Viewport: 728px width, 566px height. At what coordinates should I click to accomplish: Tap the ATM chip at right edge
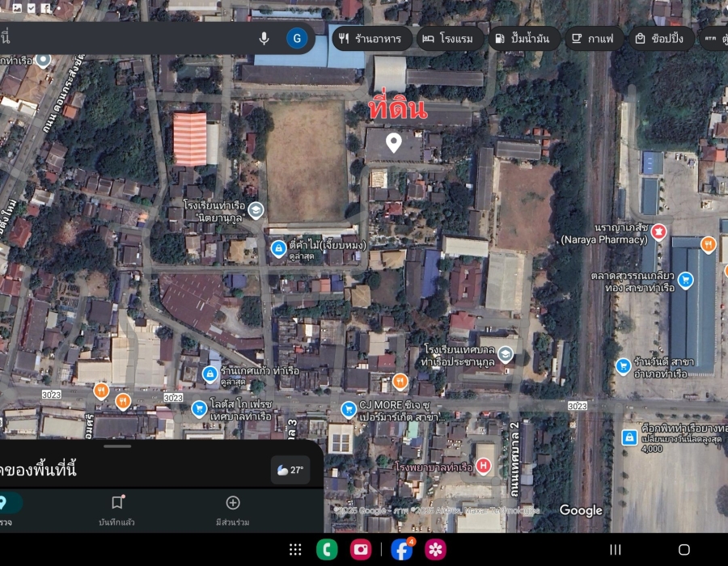[x=713, y=39]
